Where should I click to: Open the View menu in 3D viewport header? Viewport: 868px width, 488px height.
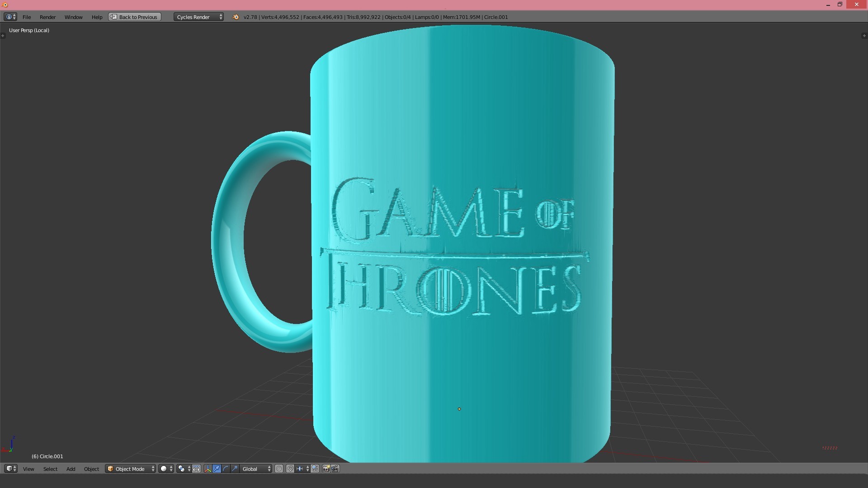coord(28,469)
